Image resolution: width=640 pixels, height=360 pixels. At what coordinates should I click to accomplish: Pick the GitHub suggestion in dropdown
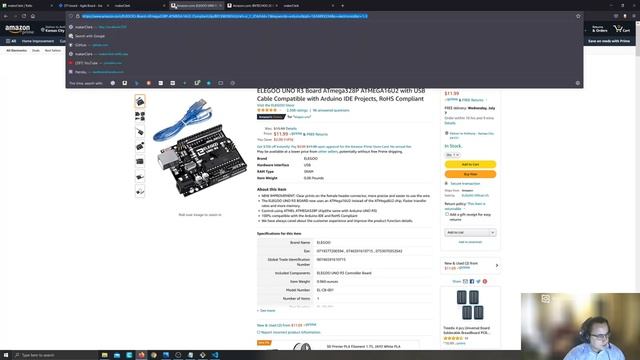coord(324,45)
